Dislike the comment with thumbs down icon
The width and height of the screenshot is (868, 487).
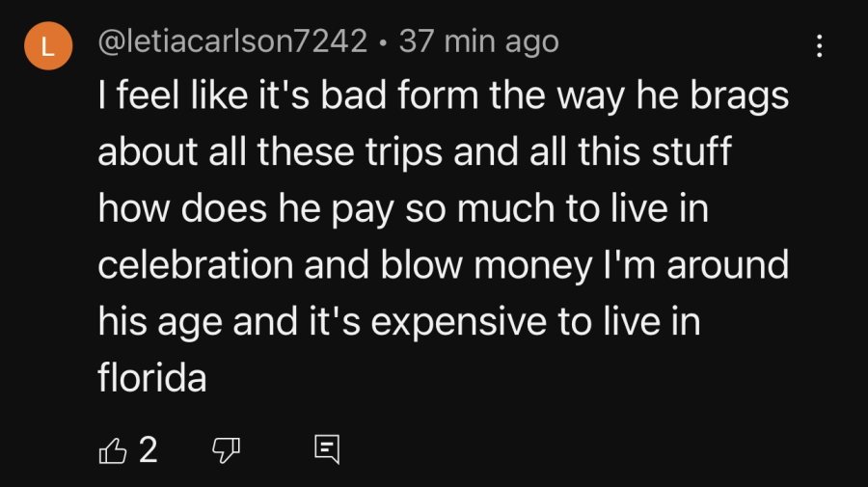(x=227, y=450)
